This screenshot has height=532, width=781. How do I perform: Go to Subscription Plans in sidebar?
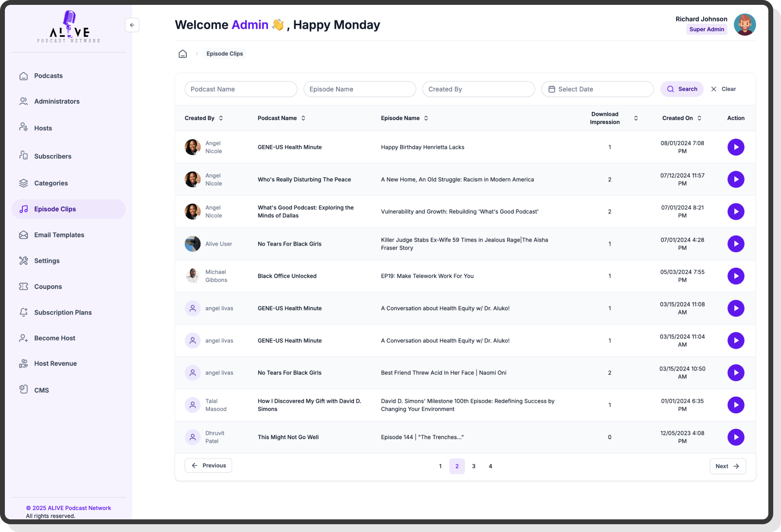(x=63, y=313)
